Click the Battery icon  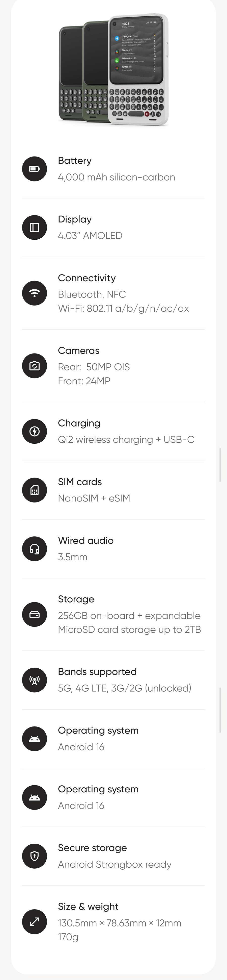(x=34, y=169)
